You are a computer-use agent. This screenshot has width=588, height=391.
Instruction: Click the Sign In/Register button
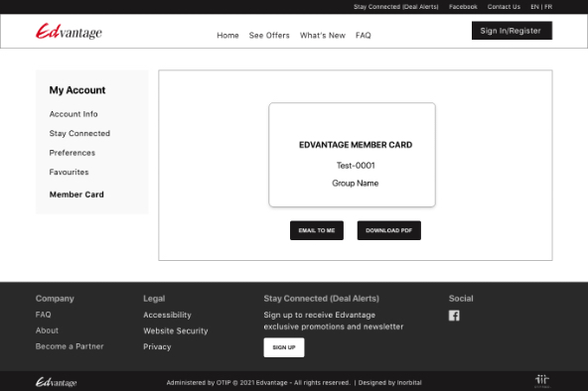(x=512, y=31)
